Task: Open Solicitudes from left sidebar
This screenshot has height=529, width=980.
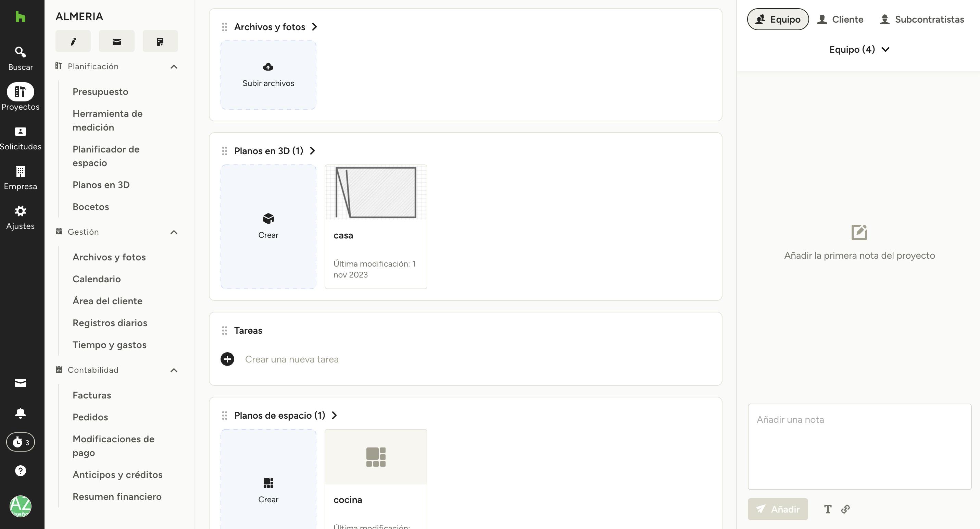Action: (20, 138)
